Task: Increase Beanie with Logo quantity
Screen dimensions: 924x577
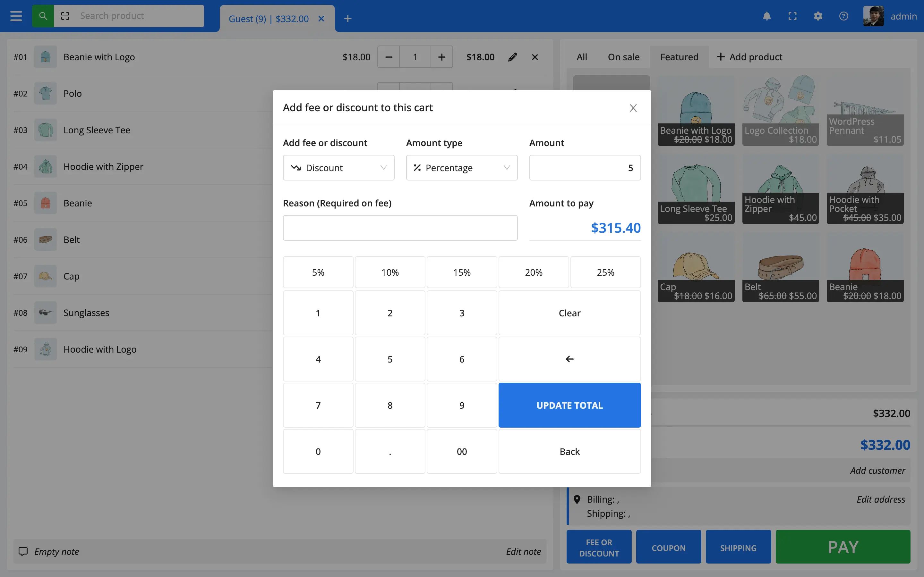Action: pyautogui.click(x=441, y=57)
